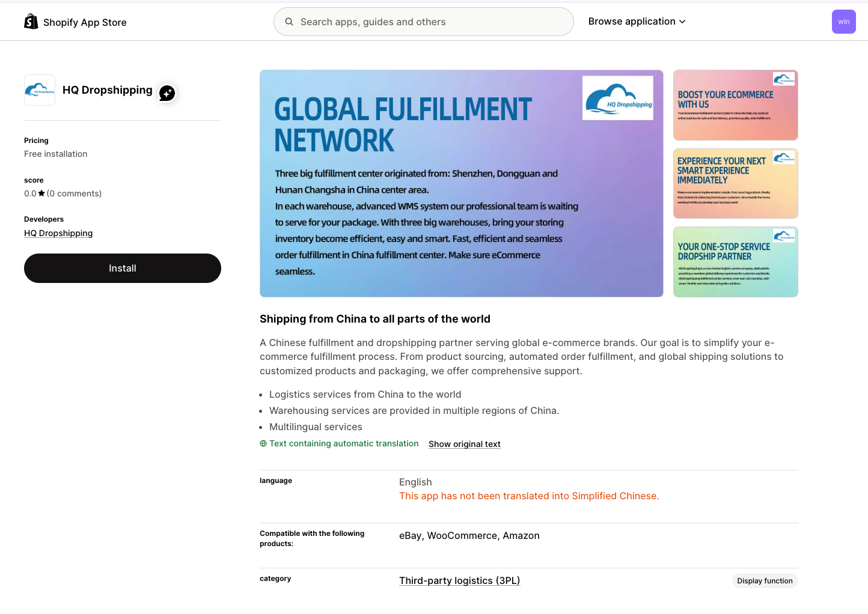Show original untranslated text
The width and height of the screenshot is (868, 614).
[464, 444]
